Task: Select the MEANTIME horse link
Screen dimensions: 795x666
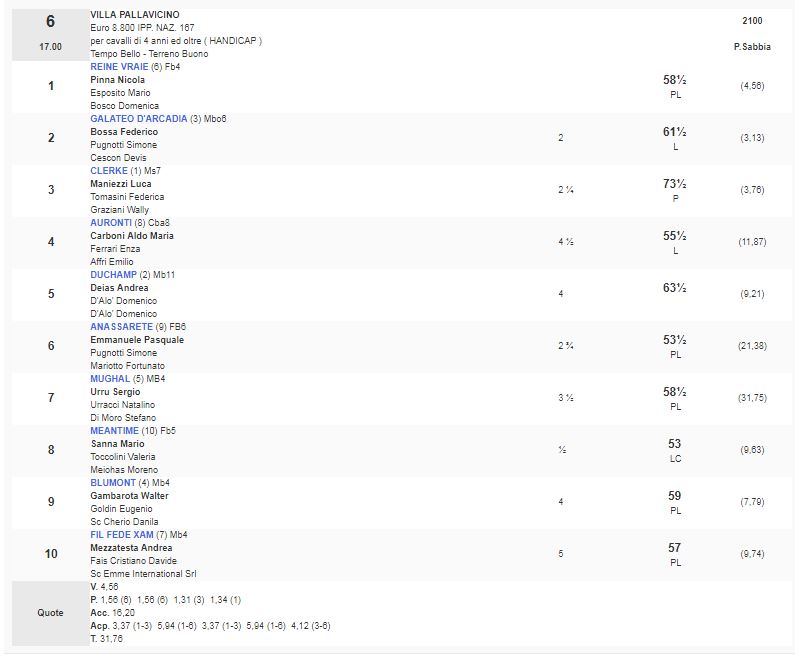Action: [x=115, y=431]
